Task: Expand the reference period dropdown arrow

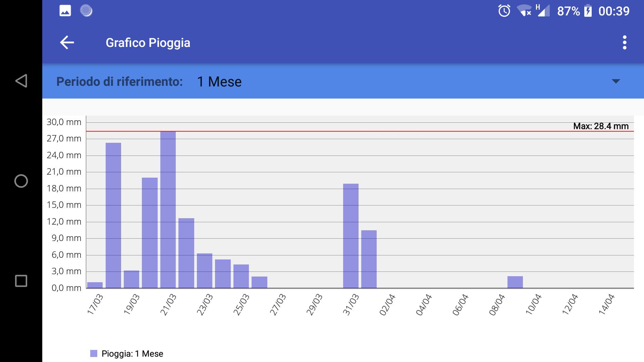Action: pos(616,81)
